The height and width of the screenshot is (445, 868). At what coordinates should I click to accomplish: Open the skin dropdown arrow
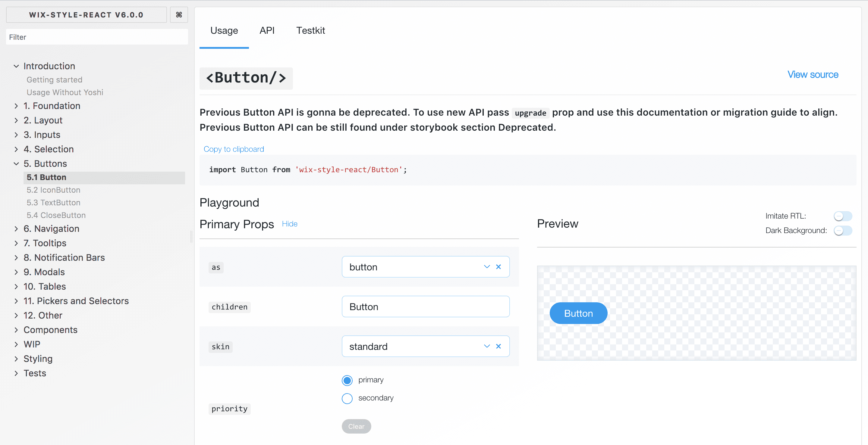coord(486,346)
